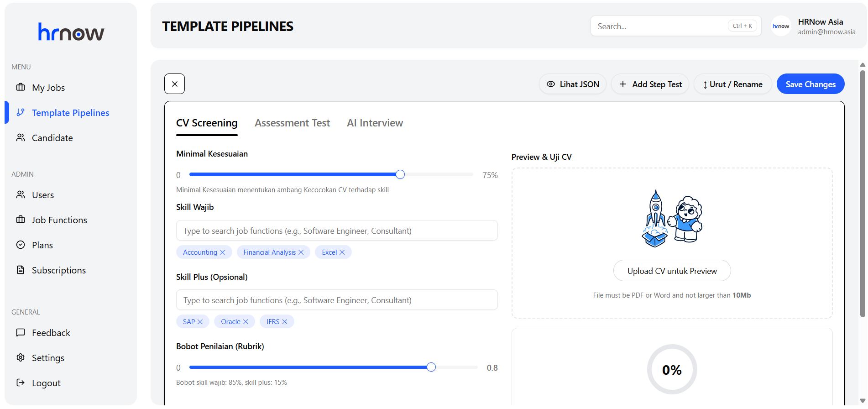Screen dimensions: 868x409
Task: Add a new step test
Action: (x=650, y=84)
